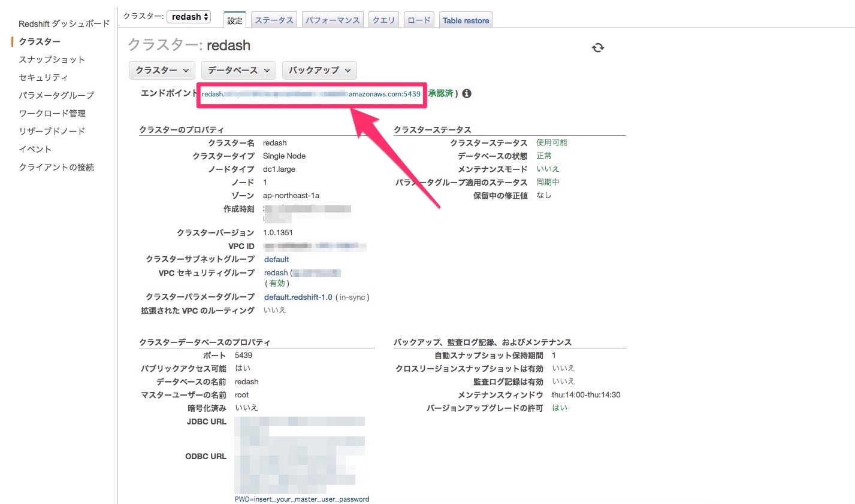Open the redash cluster selector dropdown
The width and height of the screenshot is (855, 504).
point(189,17)
